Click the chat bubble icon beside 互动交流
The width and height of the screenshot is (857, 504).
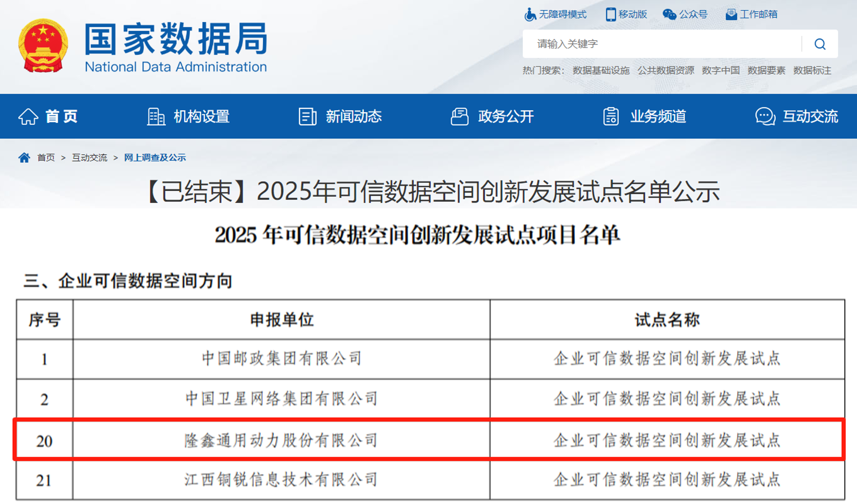tap(765, 117)
